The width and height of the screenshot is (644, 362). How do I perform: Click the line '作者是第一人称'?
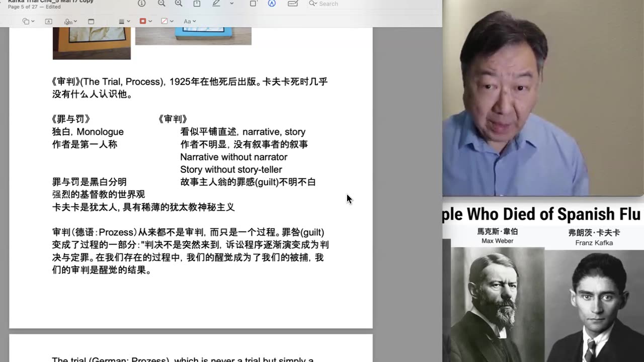(85, 144)
